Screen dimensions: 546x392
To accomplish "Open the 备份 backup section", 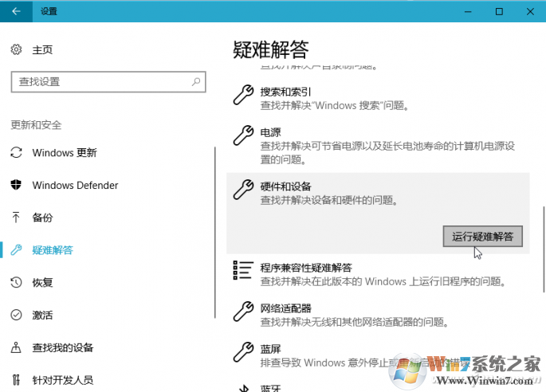I will tap(42, 218).
